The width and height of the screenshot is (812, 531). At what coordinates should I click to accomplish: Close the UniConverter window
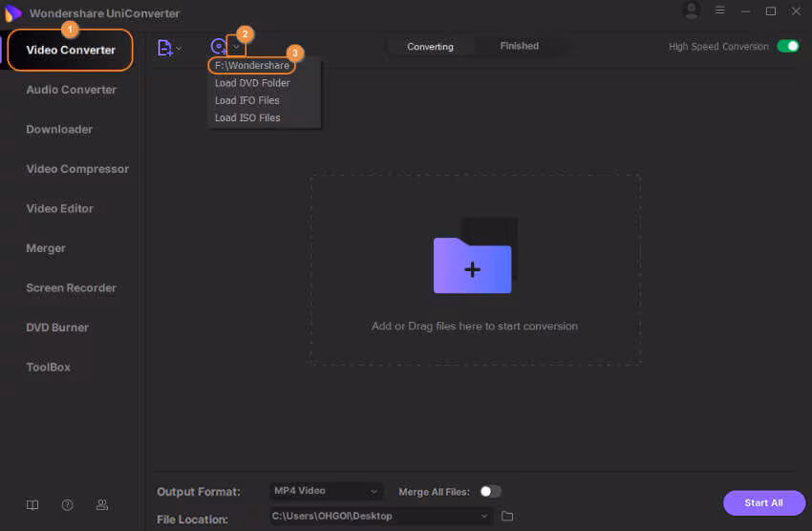click(x=796, y=11)
